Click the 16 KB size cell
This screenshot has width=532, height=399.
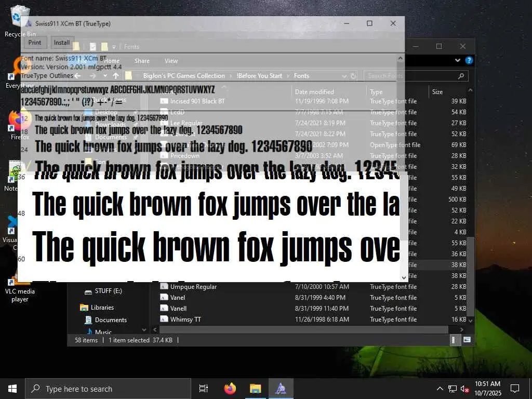[459, 320]
